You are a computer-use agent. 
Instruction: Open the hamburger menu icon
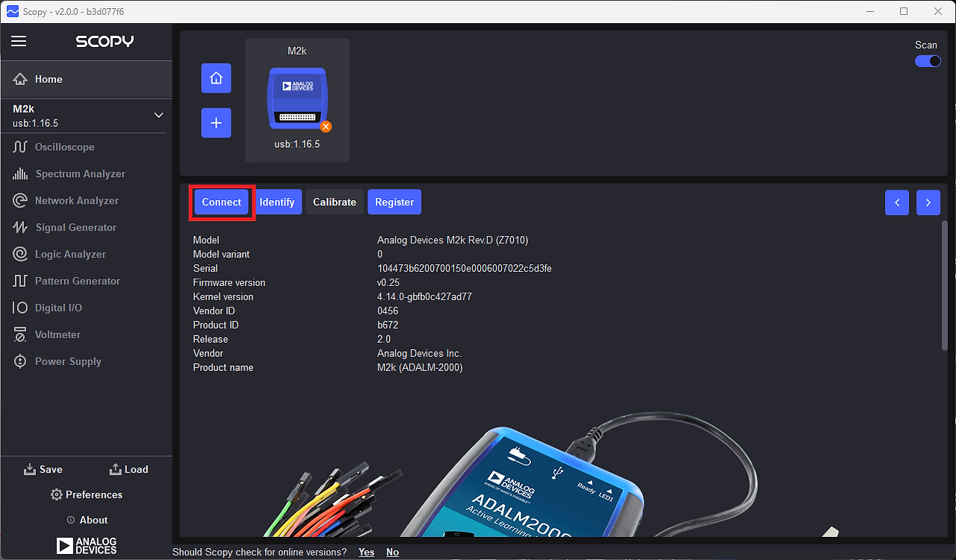pyautogui.click(x=19, y=41)
